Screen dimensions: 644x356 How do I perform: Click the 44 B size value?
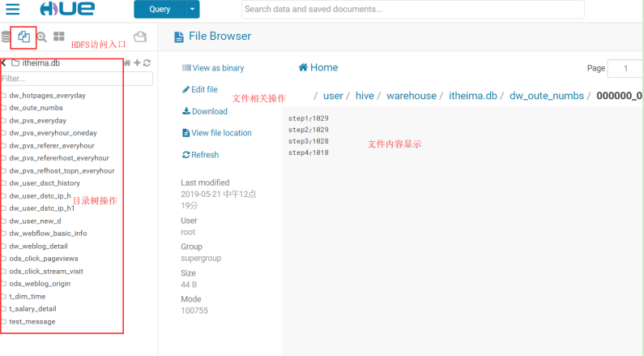(189, 285)
